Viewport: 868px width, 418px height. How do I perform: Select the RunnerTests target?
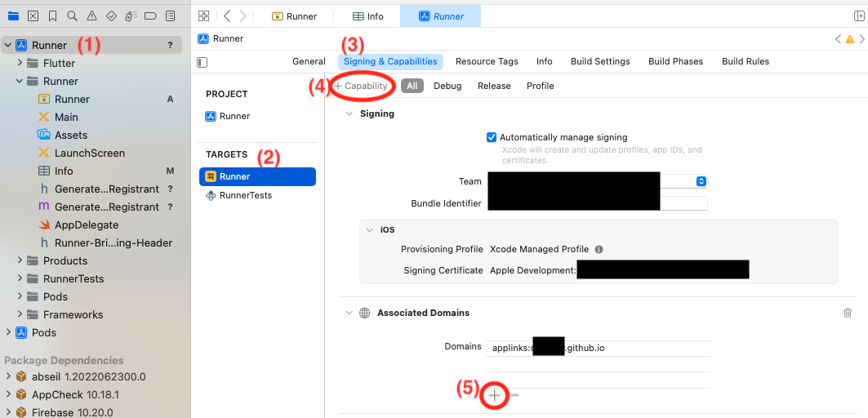pyautogui.click(x=238, y=195)
